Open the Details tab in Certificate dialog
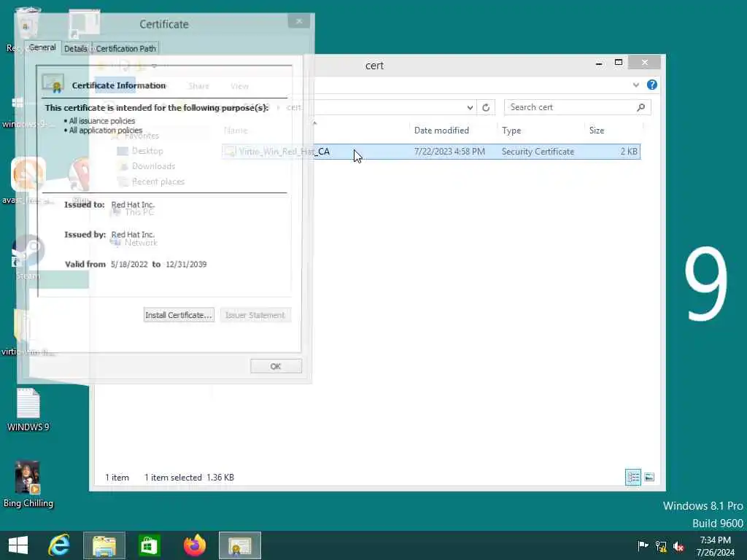The width and height of the screenshot is (747, 560). pyautogui.click(x=75, y=49)
